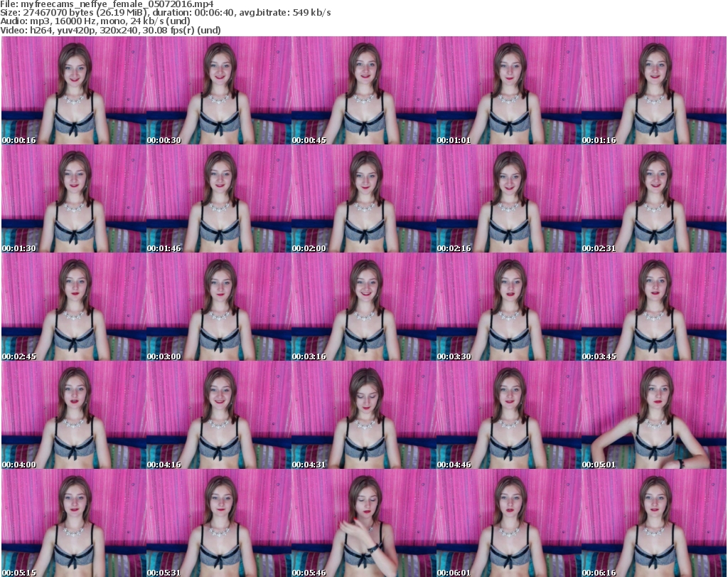
Task: Select the frame at 00:04:31
Action: point(364,415)
